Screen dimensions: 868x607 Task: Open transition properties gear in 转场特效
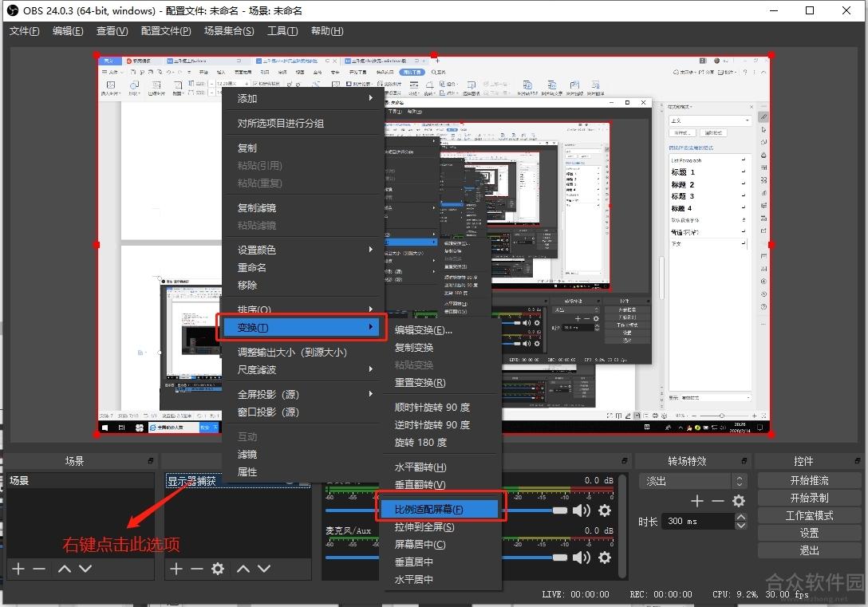(739, 501)
